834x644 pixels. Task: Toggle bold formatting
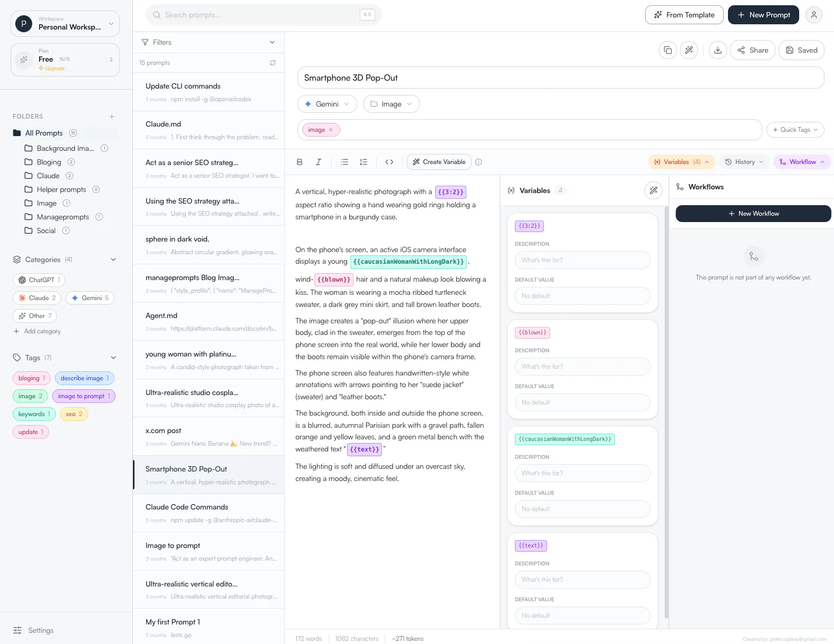pyautogui.click(x=300, y=162)
